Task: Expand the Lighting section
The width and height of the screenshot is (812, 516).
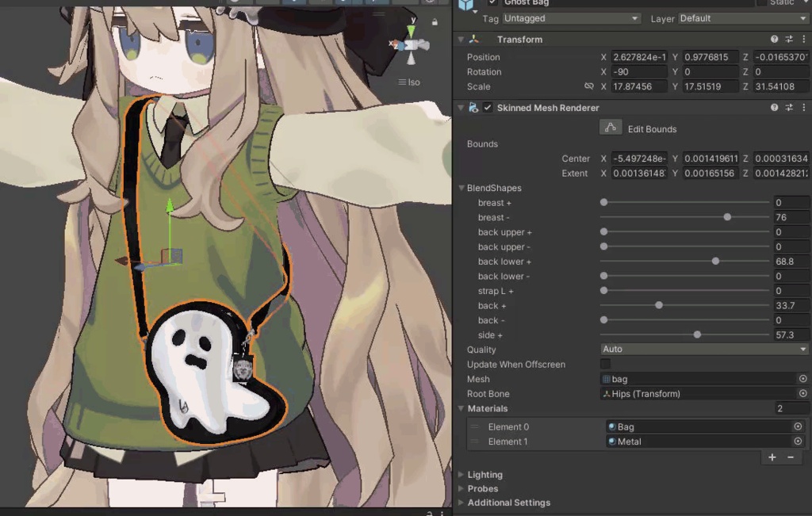Action: pyautogui.click(x=461, y=474)
